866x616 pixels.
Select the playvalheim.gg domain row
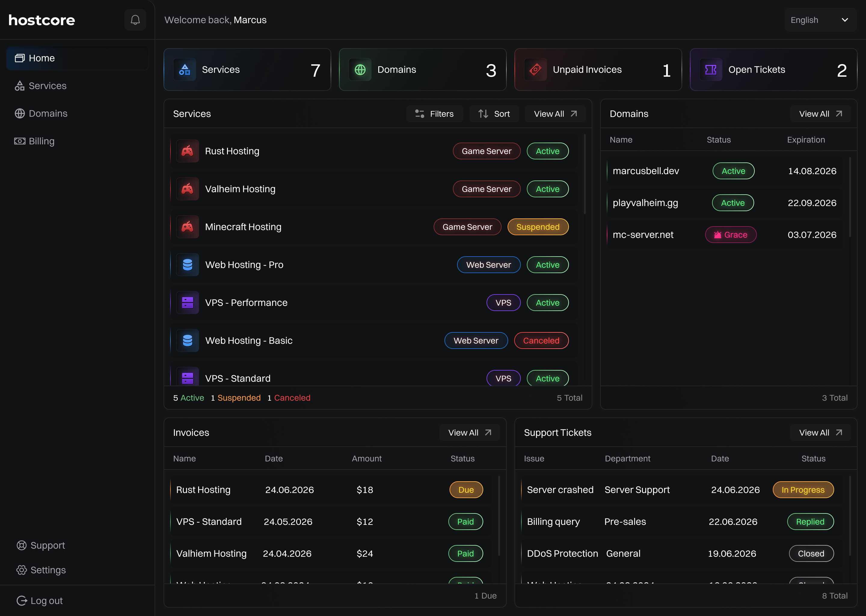[x=725, y=203]
